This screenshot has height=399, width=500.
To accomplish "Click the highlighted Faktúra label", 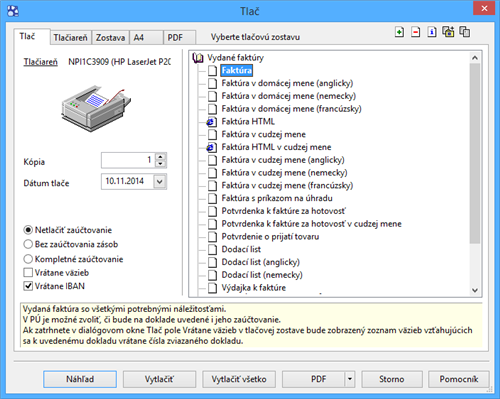I will (x=236, y=71).
